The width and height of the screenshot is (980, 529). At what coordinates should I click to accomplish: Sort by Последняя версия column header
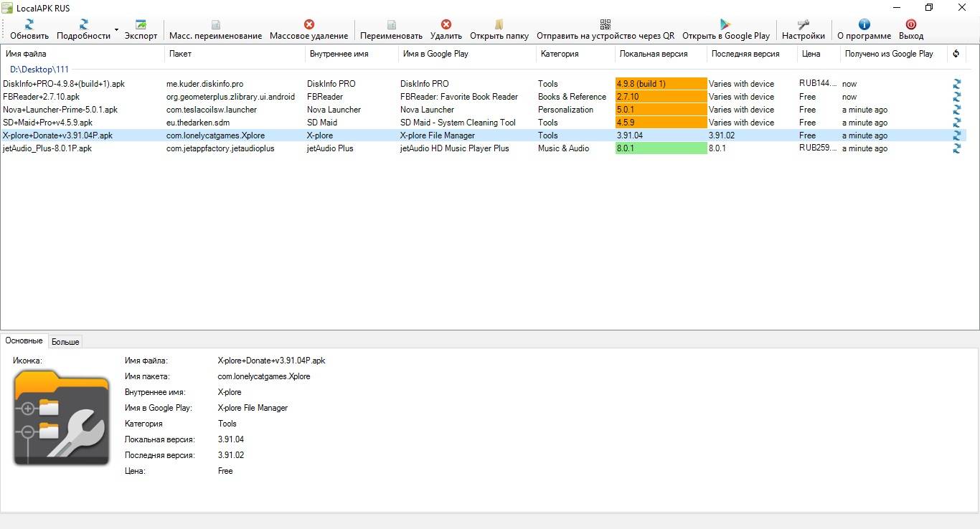752,54
